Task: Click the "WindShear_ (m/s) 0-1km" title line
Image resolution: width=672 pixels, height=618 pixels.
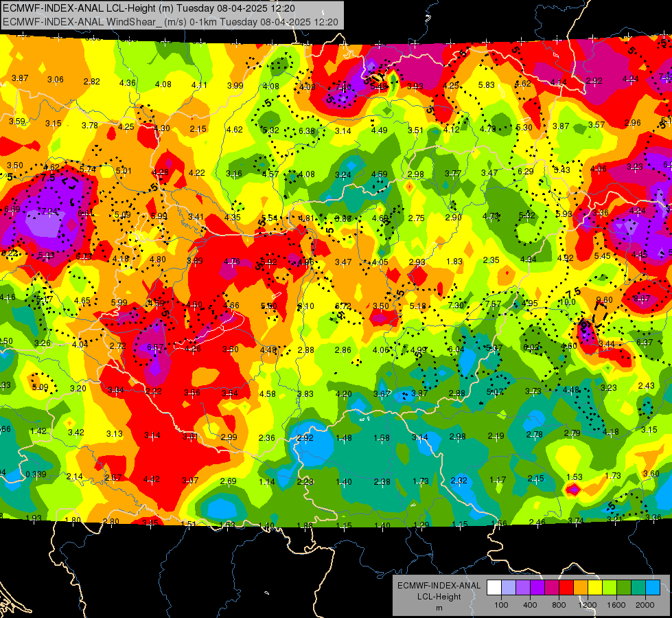Action: [x=170, y=22]
